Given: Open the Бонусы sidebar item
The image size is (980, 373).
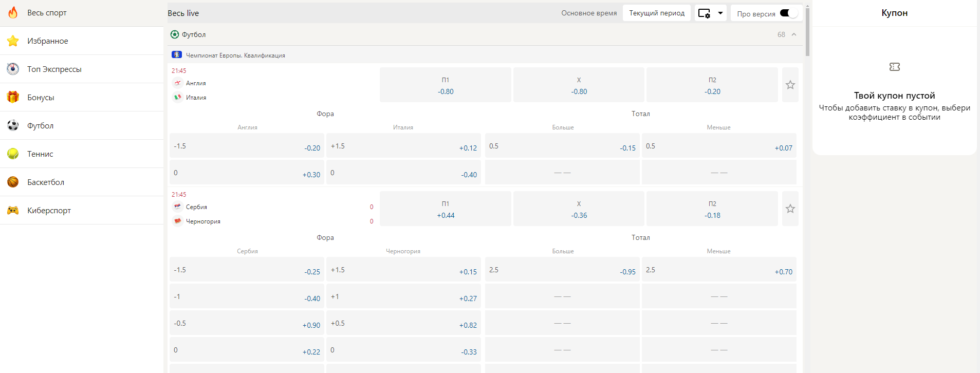Looking at the screenshot, I should [x=82, y=97].
